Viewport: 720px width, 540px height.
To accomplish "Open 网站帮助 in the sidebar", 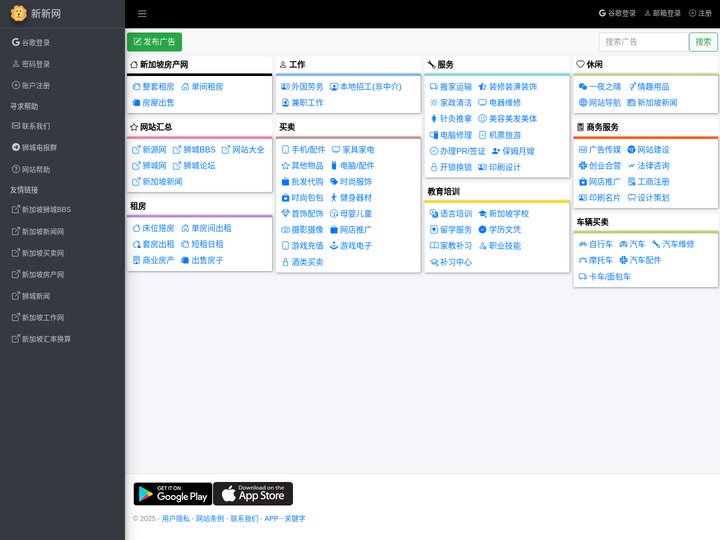I will click(x=31, y=169).
